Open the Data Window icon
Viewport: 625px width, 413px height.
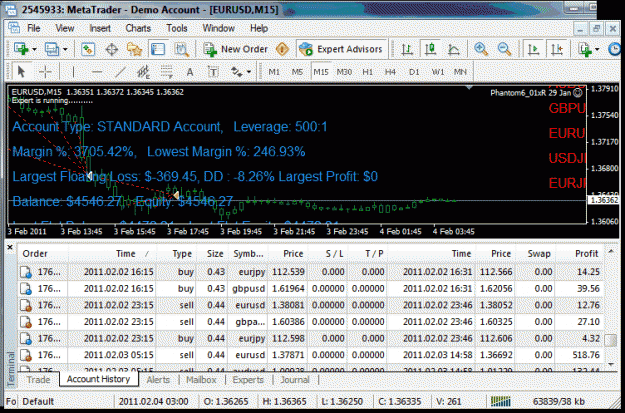[x=112, y=49]
